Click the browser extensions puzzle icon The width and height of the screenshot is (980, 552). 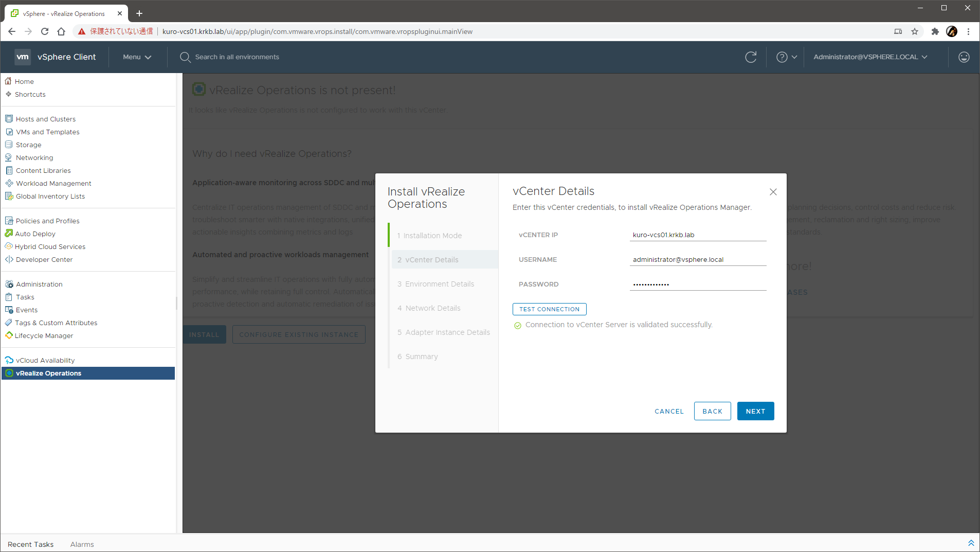coord(935,31)
